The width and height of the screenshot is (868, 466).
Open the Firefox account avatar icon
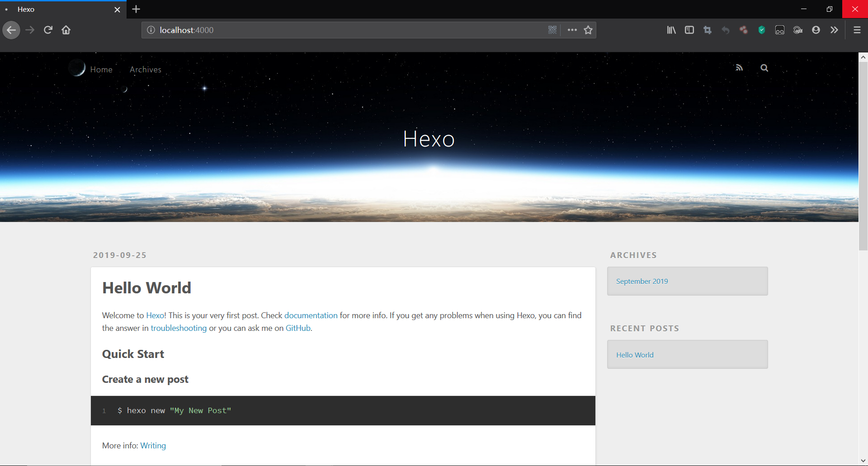(x=816, y=30)
